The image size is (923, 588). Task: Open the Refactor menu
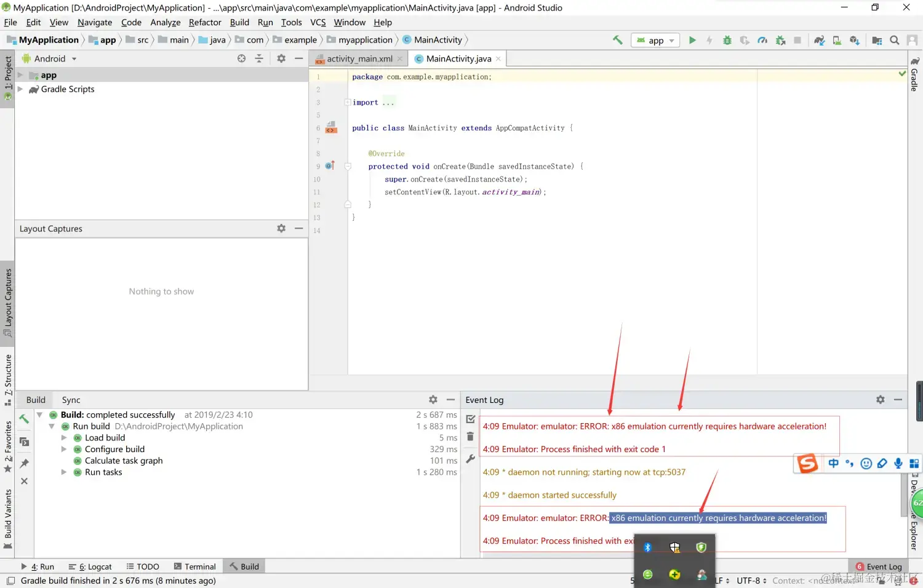pos(205,22)
